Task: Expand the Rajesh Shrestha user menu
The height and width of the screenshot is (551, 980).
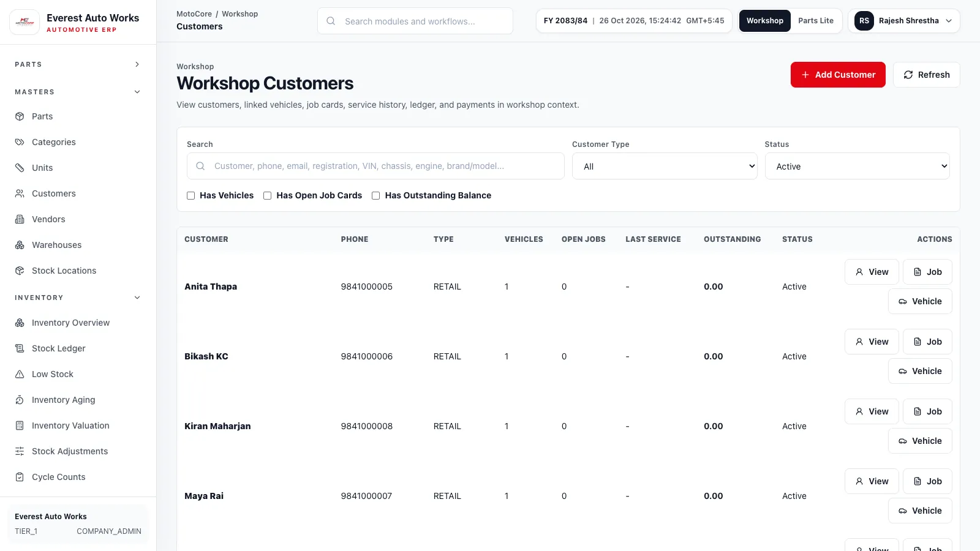Action: pyautogui.click(x=903, y=21)
